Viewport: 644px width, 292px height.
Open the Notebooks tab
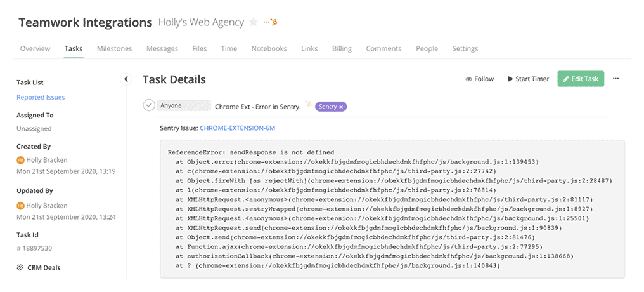(x=269, y=49)
